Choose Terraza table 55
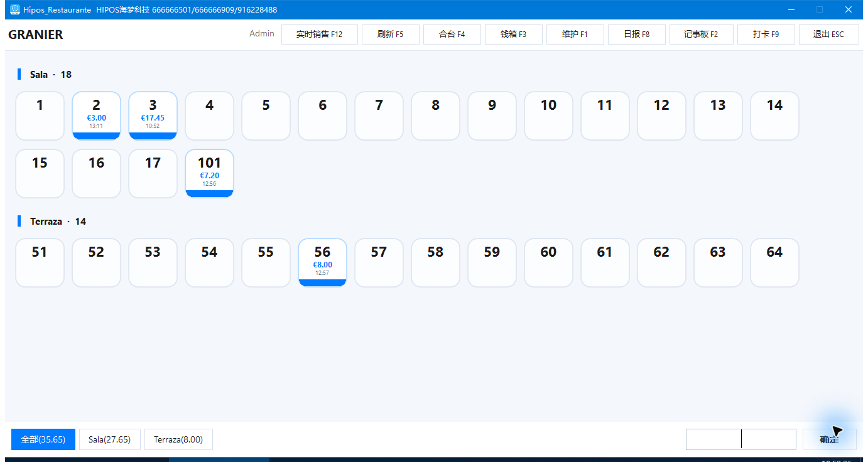Screen dimensions: 868x462 (x=266, y=262)
